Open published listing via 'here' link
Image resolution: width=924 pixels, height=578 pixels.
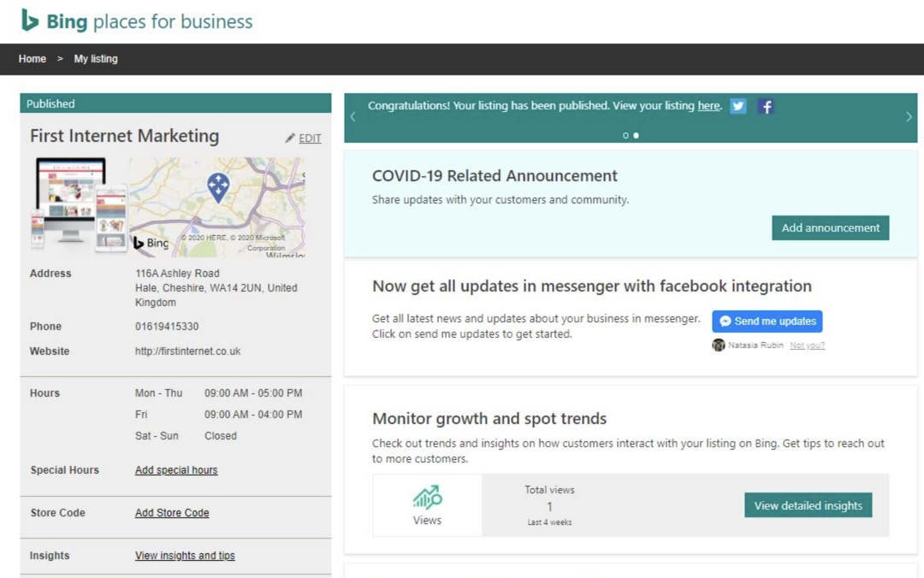click(709, 106)
